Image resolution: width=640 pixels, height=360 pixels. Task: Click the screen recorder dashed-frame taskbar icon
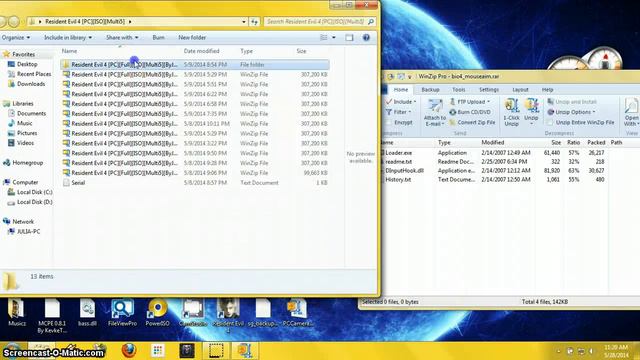tap(216, 350)
